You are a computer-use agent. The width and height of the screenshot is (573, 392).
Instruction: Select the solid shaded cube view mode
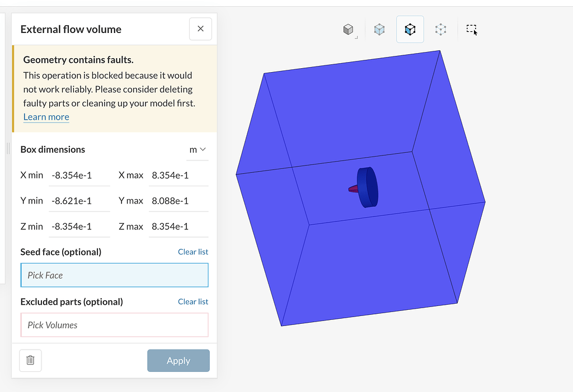pos(349,29)
